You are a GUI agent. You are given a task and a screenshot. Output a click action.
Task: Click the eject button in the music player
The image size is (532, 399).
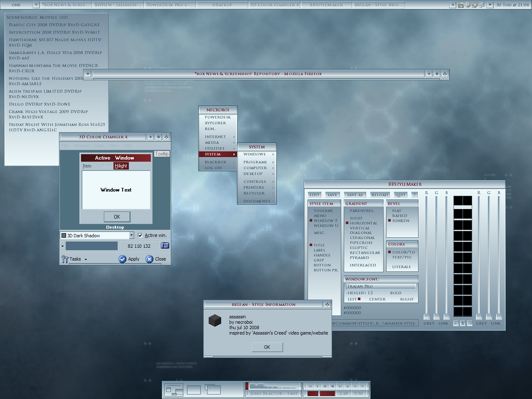[347, 386]
